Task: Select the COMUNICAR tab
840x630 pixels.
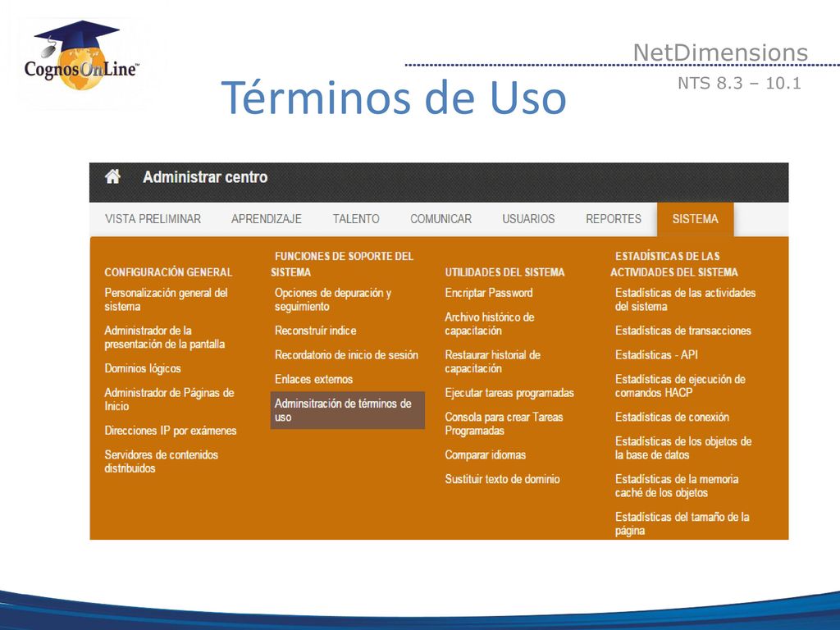Action: [441, 218]
